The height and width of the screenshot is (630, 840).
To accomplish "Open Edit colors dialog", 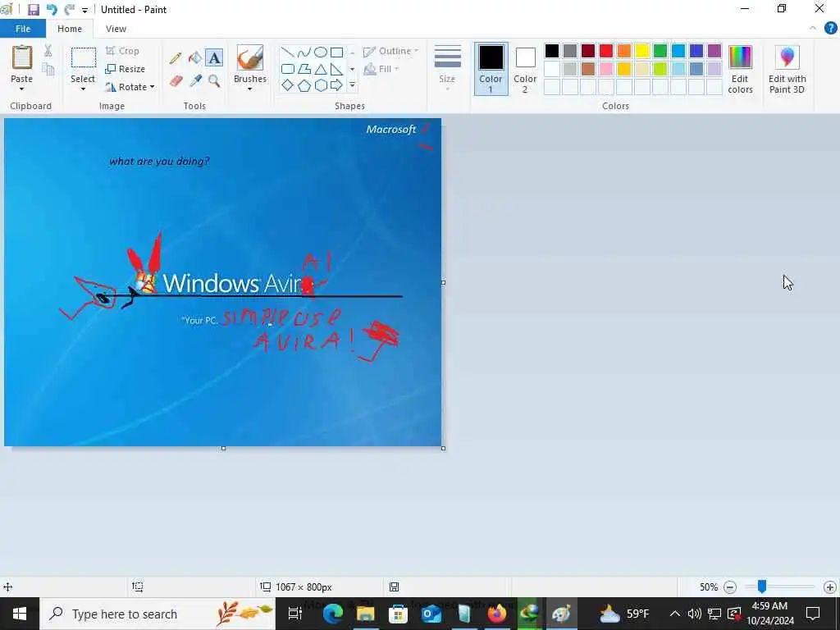I will 741,69.
